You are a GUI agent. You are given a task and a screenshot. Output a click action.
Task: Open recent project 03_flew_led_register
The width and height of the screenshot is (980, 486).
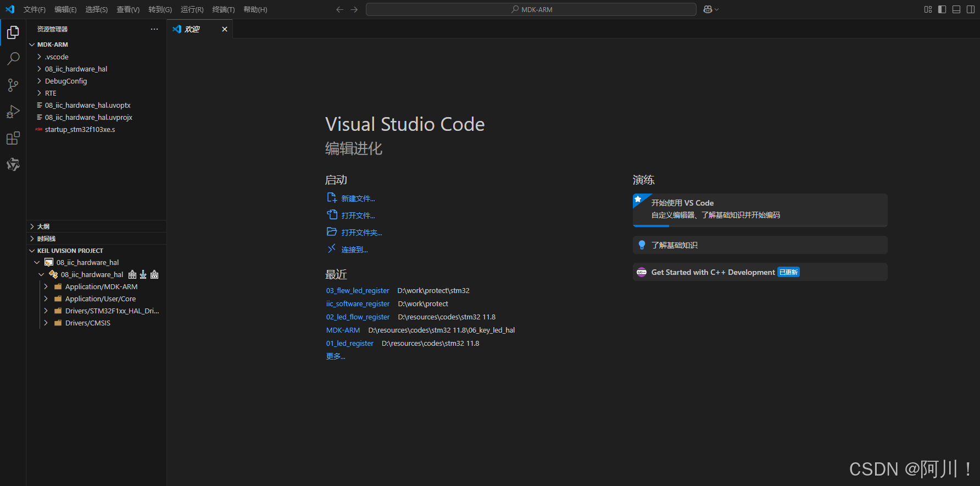[x=358, y=290]
